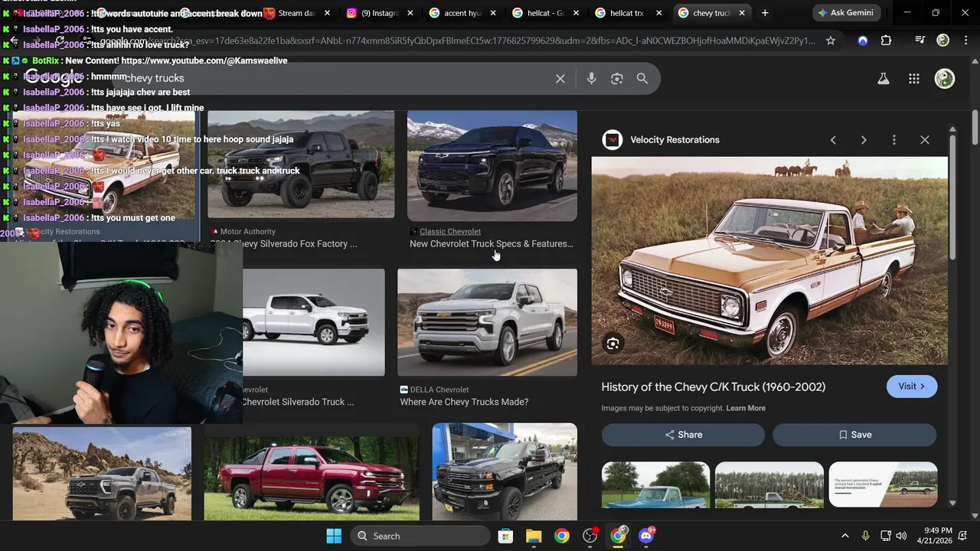Click preview panel scrollbar

coord(952,199)
